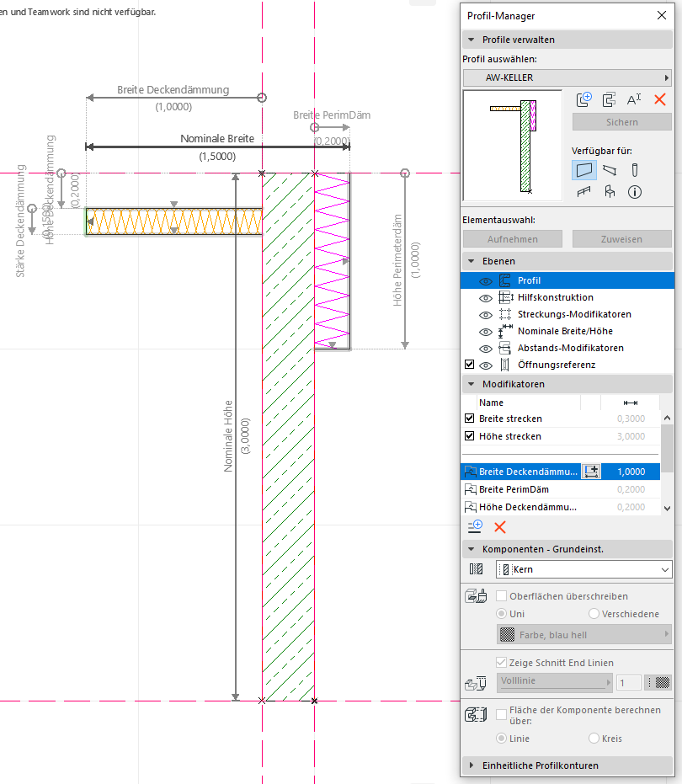Select beam availability icon under Verfügbar für
The width and height of the screenshot is (682, 784).
610,169
